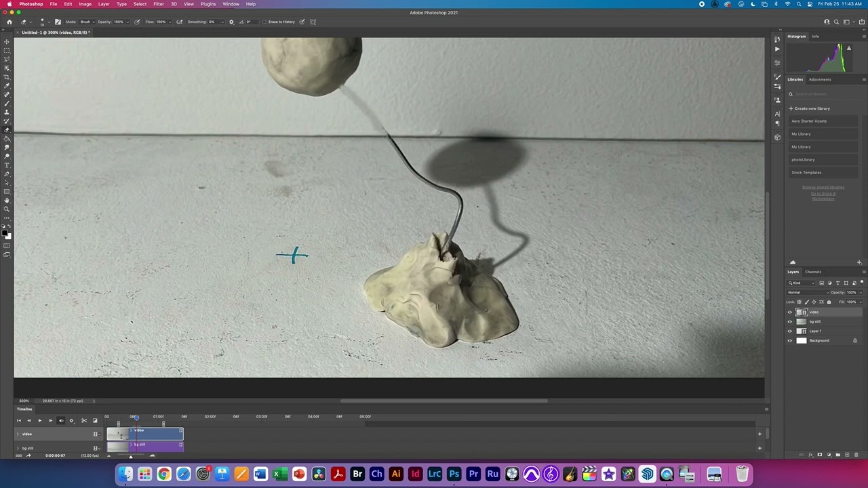Select the Hand tool
Image resolution: width=868 pixels, height=488 pixels.
[x=7, y=201]
